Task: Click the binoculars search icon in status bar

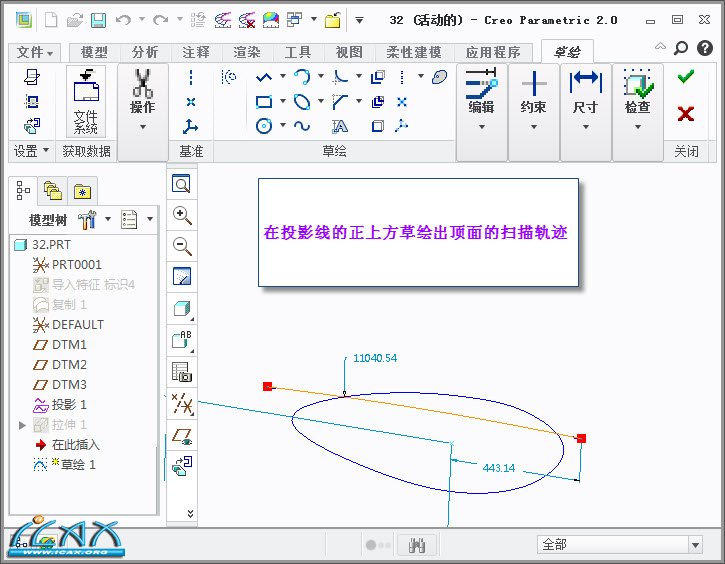Action: (x=418, y=545)
